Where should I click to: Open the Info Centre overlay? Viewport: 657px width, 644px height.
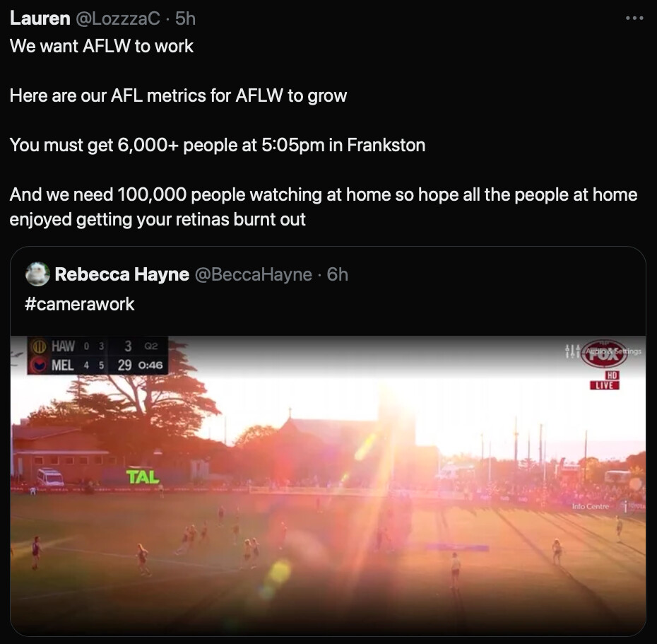tap(591, 506)
